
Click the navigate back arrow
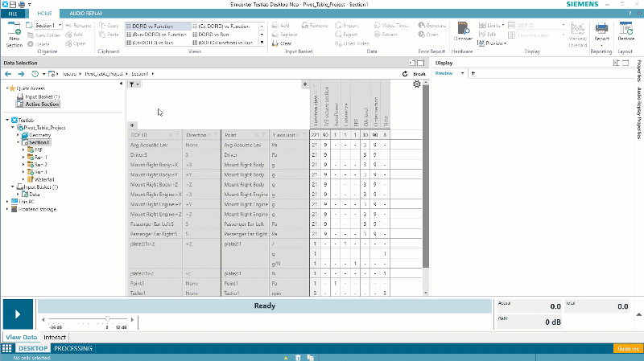(x=8, y=74)
